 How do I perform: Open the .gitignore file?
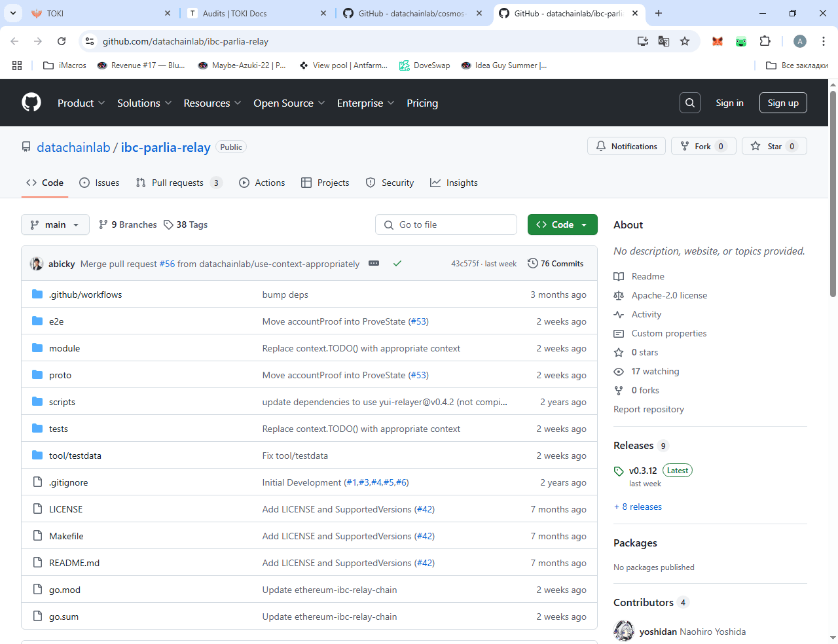[68, 482]
